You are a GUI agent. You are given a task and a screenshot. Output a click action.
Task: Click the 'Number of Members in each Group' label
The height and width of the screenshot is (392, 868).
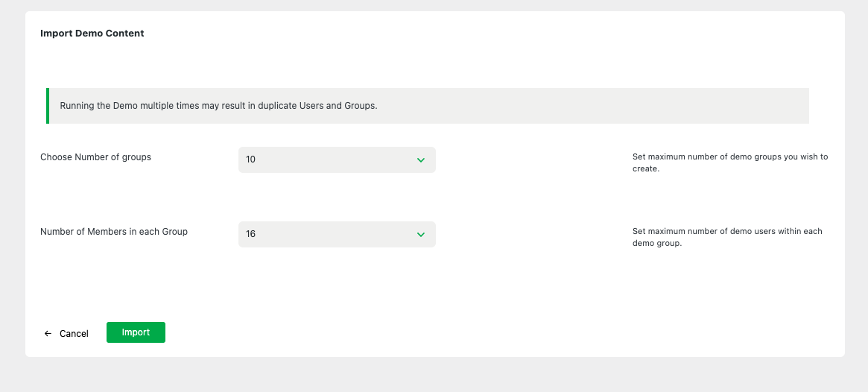tap(114, 232)
